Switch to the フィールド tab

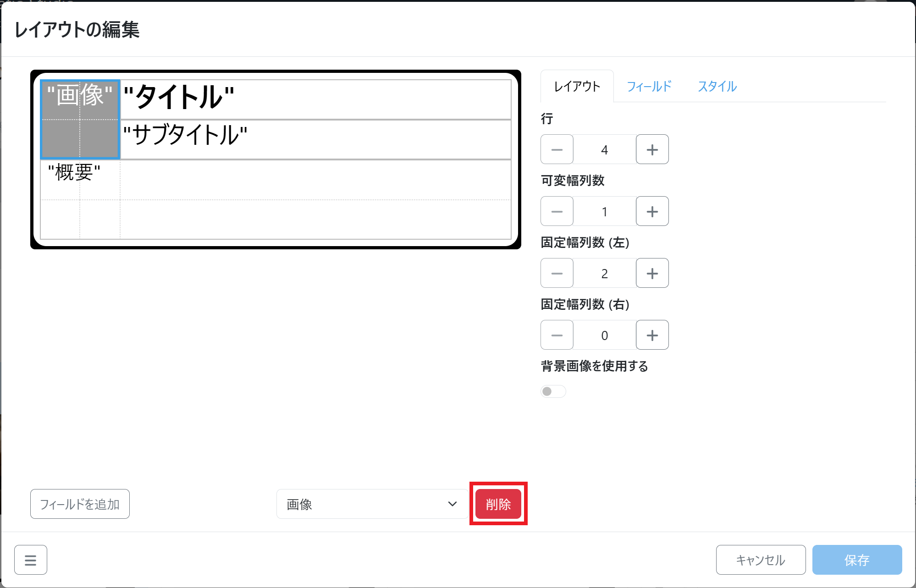click(x=649, y=87)
